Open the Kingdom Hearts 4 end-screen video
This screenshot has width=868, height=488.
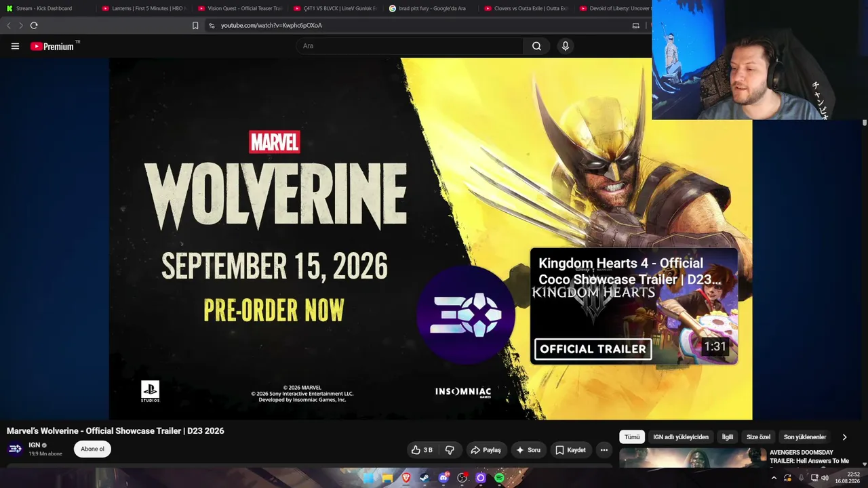[634, 306]
